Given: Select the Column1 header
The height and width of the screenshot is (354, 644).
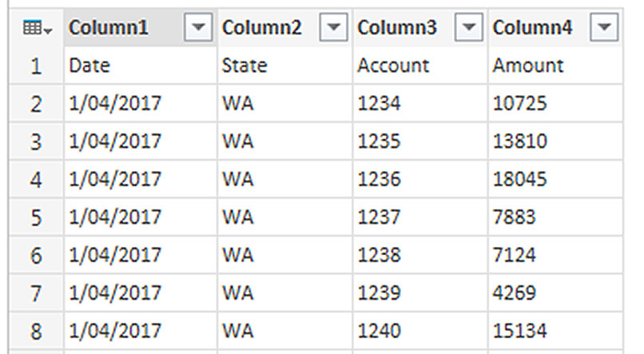Looking at the screenshot, I should [x=140, y=27].
